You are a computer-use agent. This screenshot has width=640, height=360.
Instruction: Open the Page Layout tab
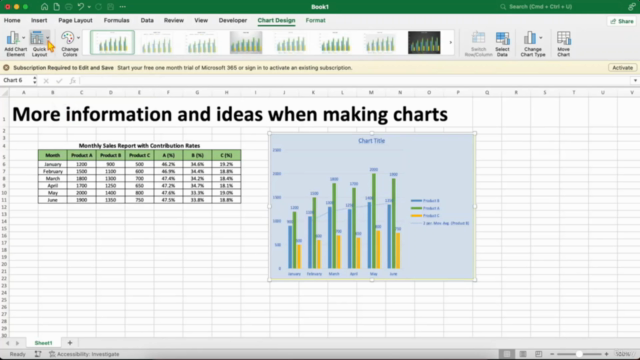[75, 20]
